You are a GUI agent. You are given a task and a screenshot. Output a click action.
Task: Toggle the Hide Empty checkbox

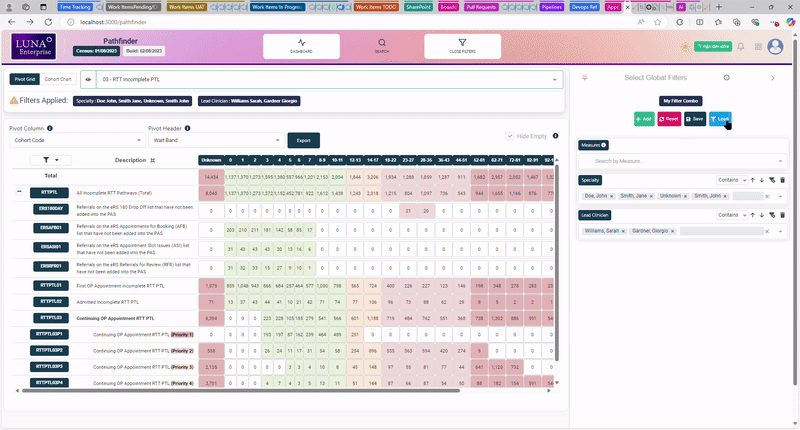(510, 135)
